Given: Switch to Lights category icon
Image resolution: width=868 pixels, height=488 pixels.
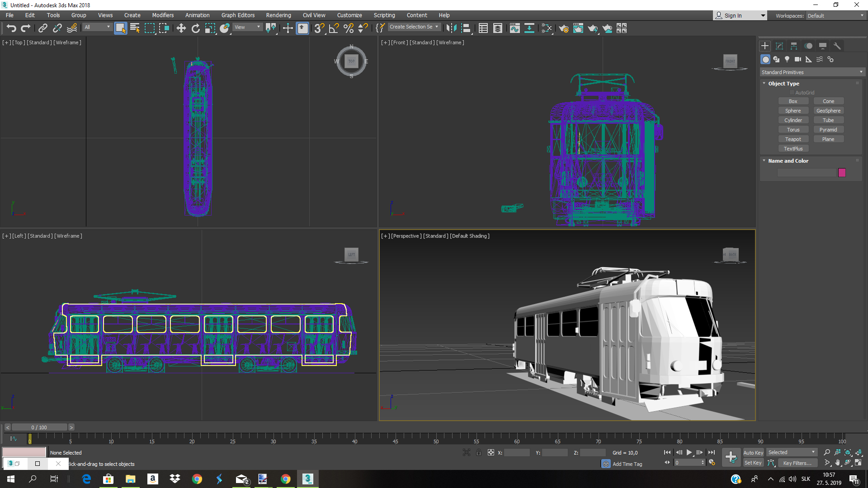Looking at the screenshot, I should point(787,59).
